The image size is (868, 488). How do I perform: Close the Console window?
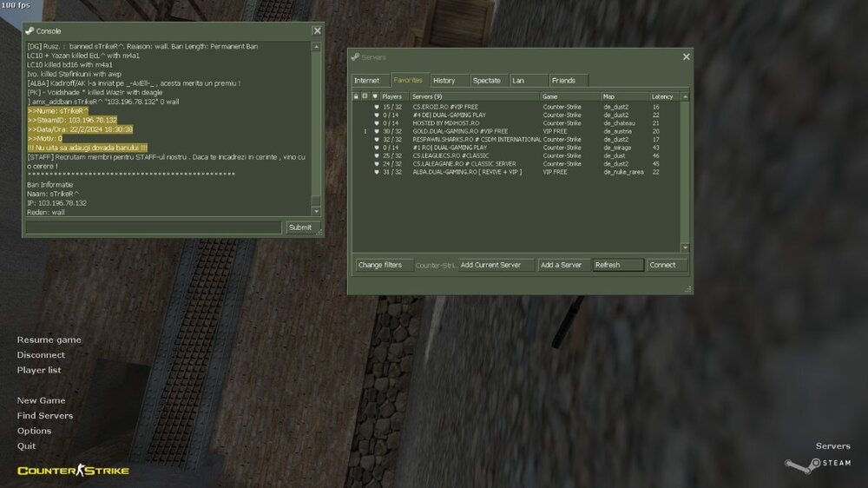click(317, 30)
